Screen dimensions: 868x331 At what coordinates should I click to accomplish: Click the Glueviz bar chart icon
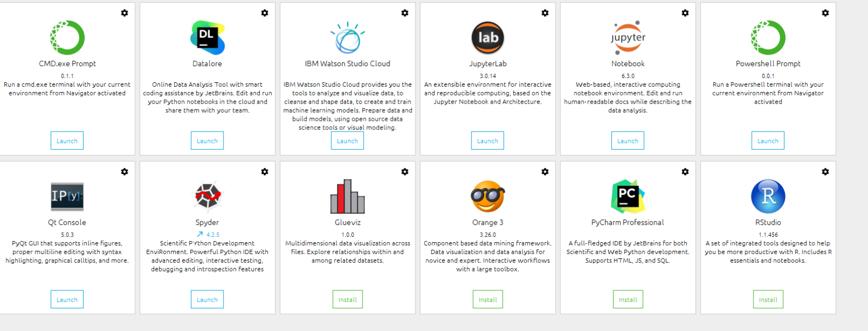tap(348, 196)
